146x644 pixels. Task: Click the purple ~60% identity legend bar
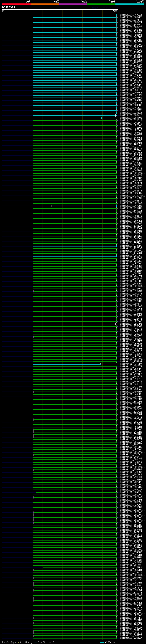point(73,4)
